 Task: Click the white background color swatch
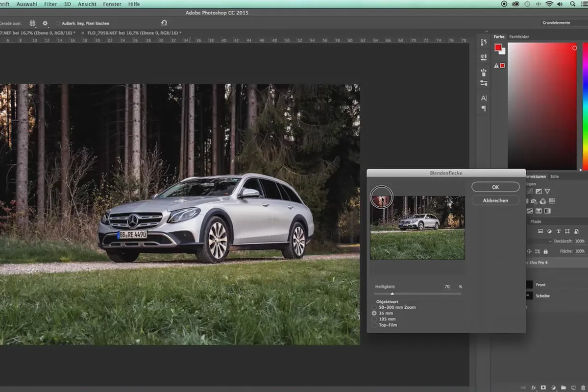(502, 51)
